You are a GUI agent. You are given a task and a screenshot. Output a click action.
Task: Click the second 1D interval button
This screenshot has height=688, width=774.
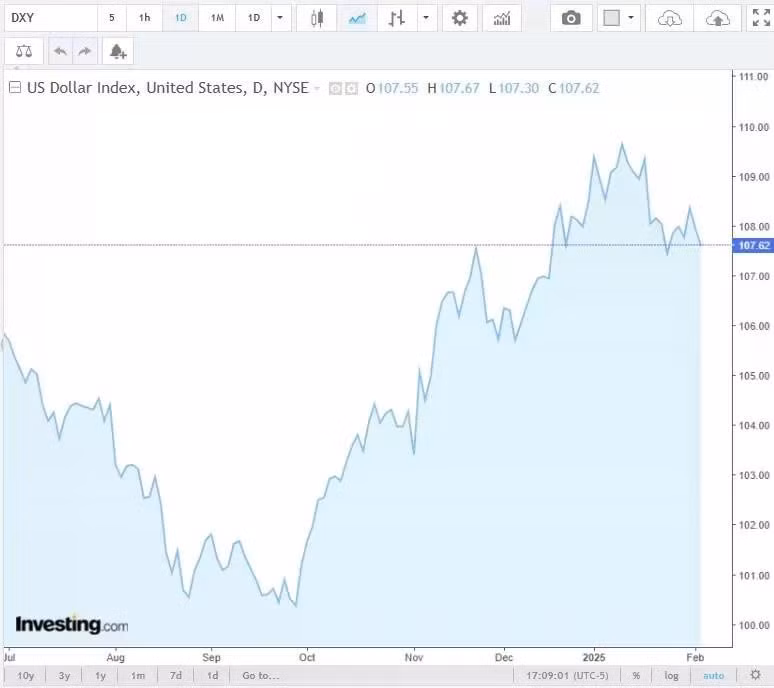pos(253,18)
